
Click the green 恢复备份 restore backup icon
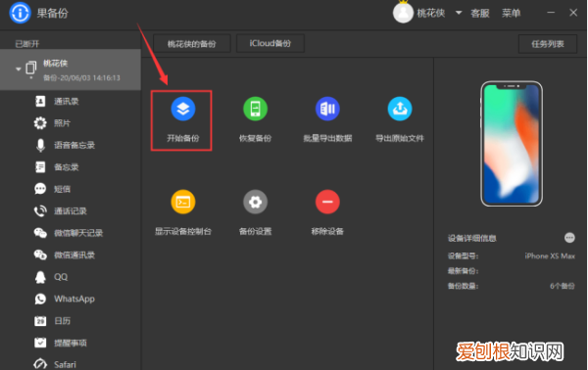click(x=256, y=109)
